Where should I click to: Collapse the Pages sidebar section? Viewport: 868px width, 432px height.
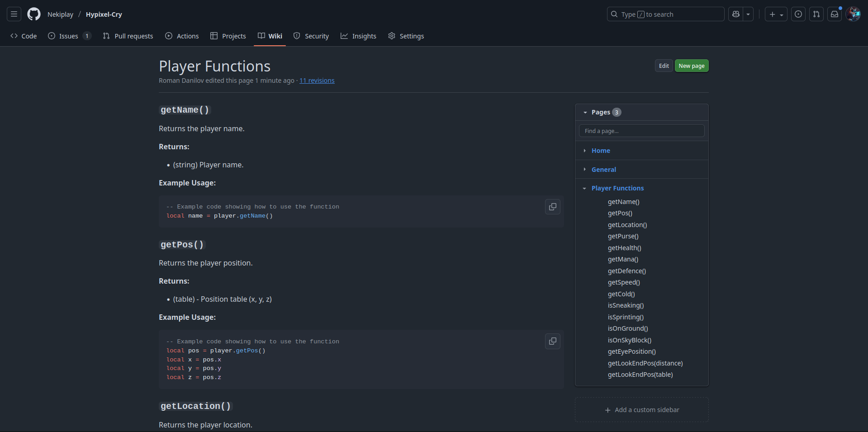pos(585,112)
